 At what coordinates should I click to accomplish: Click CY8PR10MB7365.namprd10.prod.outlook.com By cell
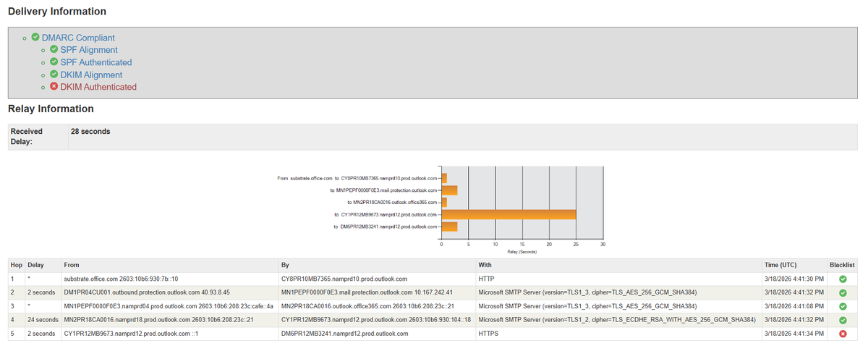coord(377,279)
